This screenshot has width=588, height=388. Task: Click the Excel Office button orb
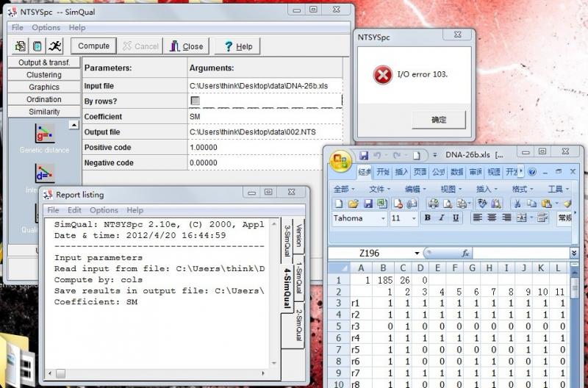coord(340,161)
